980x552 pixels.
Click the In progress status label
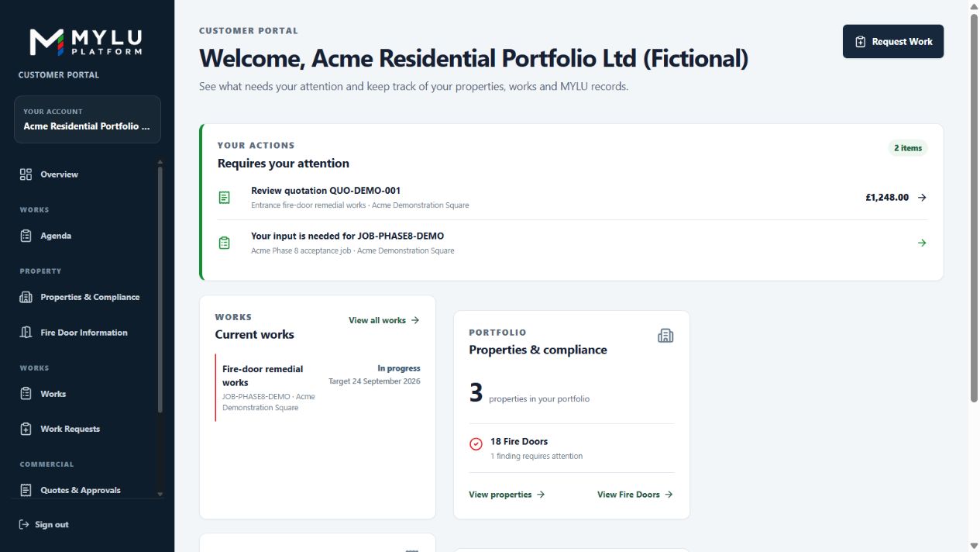coord(399,368)
